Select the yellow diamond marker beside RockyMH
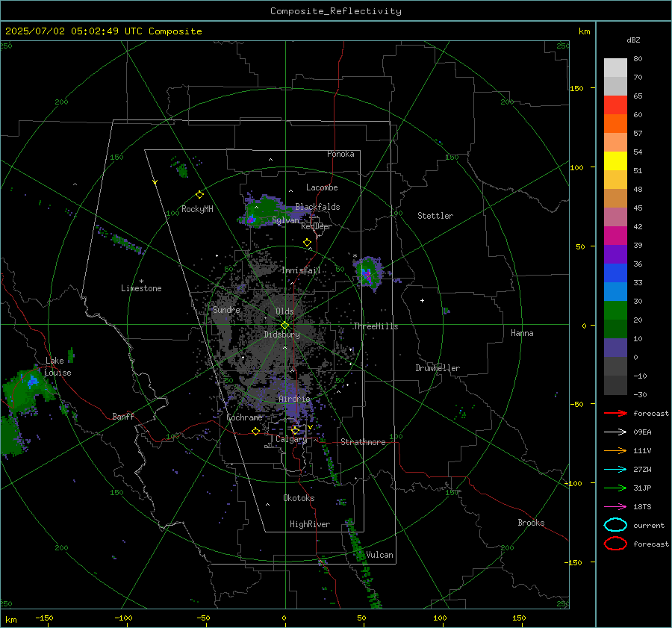 click(199, 195)
